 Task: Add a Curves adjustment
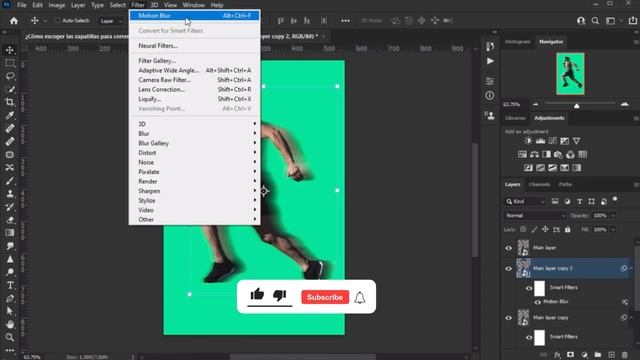[553, 141]
